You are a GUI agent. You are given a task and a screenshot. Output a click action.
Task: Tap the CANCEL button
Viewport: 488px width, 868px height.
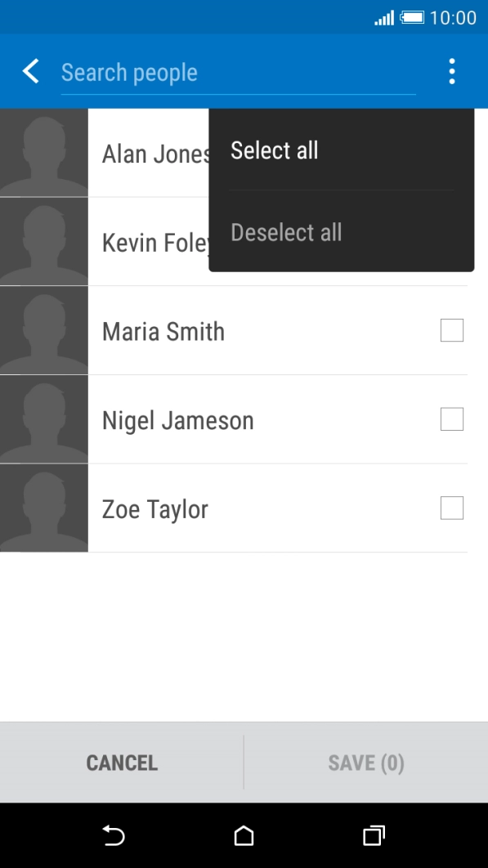121,762
